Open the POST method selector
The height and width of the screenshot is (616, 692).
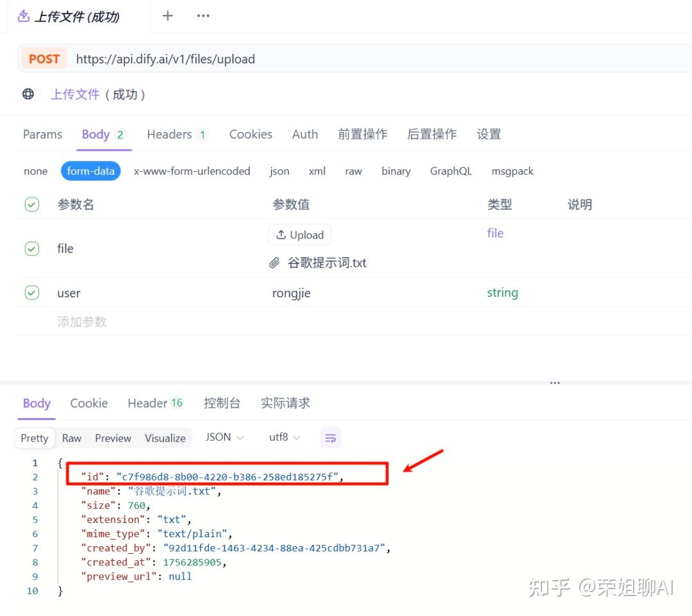pyautogui.click(x=44, y=58)
